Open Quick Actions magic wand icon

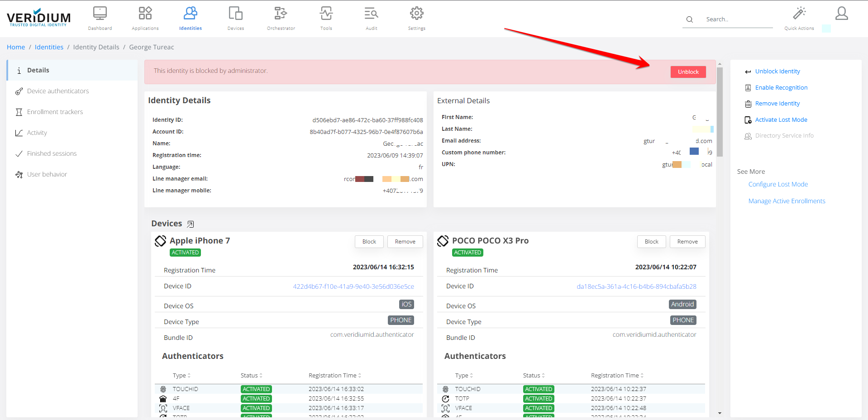tap(799, 14)
